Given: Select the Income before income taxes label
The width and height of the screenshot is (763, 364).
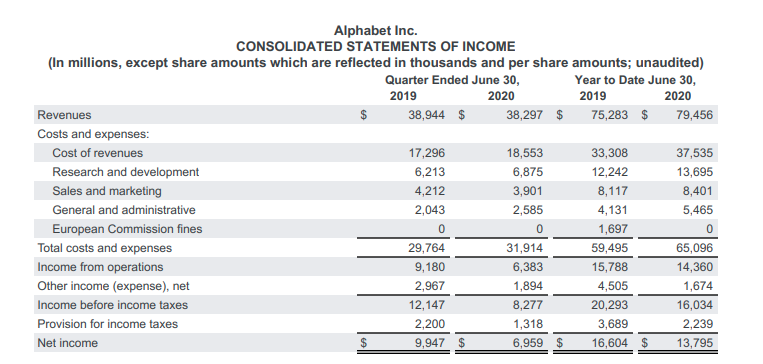Looking at the screenshot, I should click(112, 305).
